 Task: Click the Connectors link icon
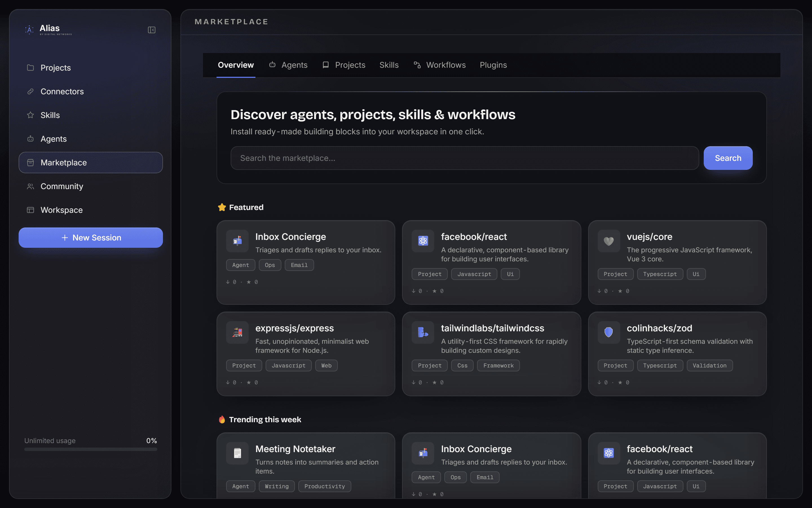click(30, 91)
